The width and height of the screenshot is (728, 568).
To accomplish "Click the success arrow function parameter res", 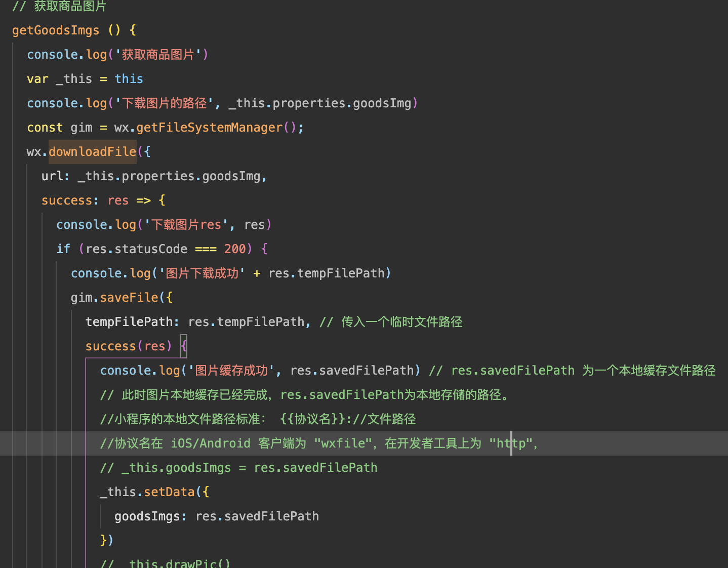I will [x=117, y=200].
